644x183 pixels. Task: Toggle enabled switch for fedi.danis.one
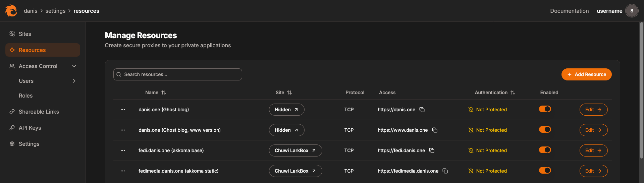pyautogui.click(x=545, y=150)
